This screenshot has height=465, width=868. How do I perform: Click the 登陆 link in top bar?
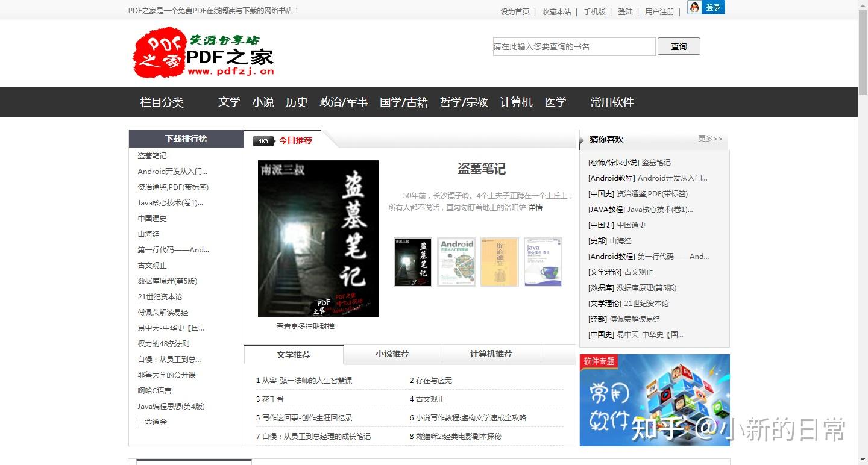[x=625, y=11]
